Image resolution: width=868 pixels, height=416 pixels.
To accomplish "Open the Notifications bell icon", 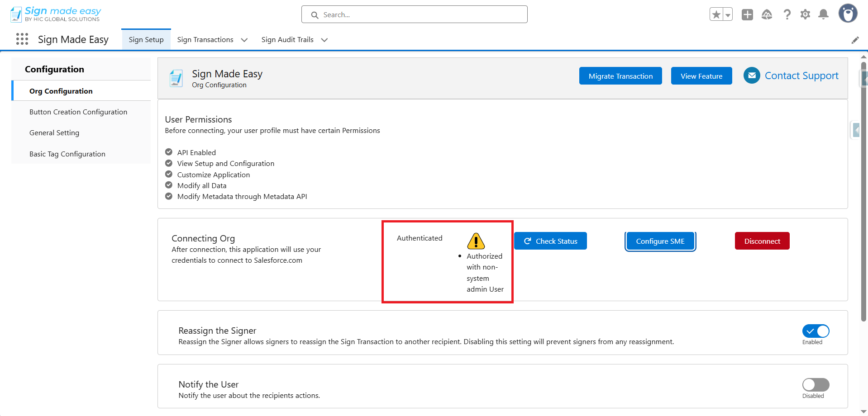I will 823,15.
